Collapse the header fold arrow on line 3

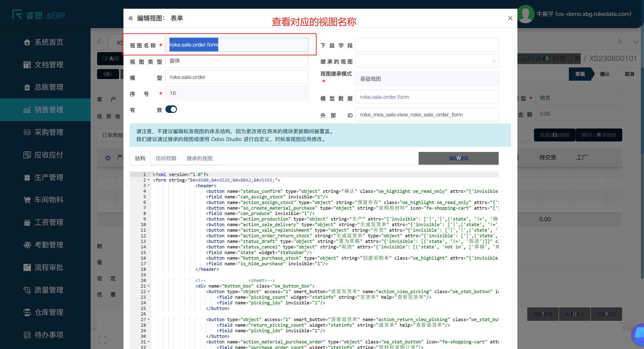click(x=149, y=185)
